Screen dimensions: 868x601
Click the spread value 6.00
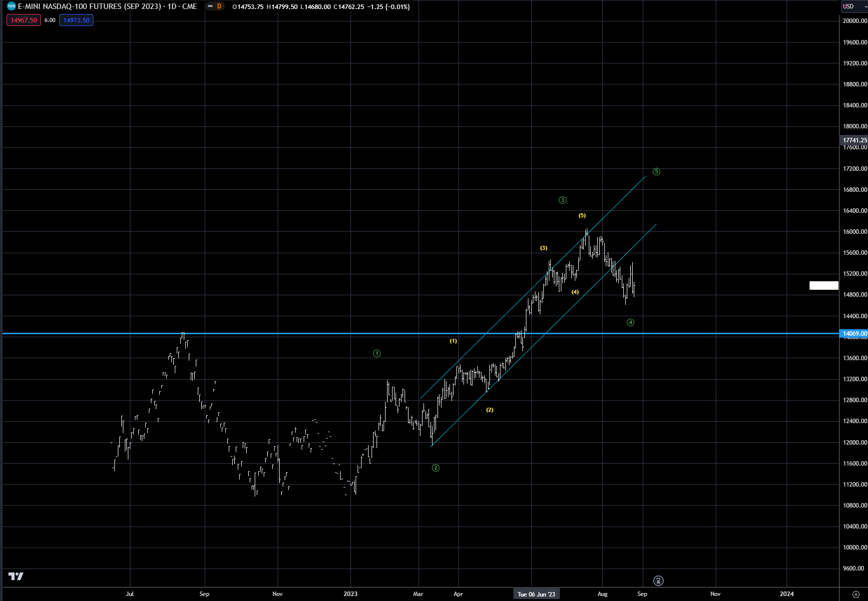[x=50, y=20]
